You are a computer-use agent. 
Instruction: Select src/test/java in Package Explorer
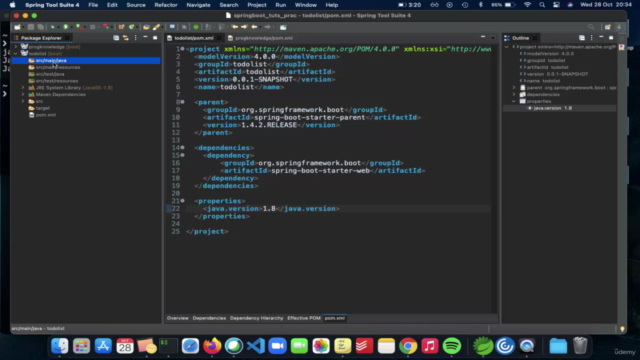tap(50, 74)
